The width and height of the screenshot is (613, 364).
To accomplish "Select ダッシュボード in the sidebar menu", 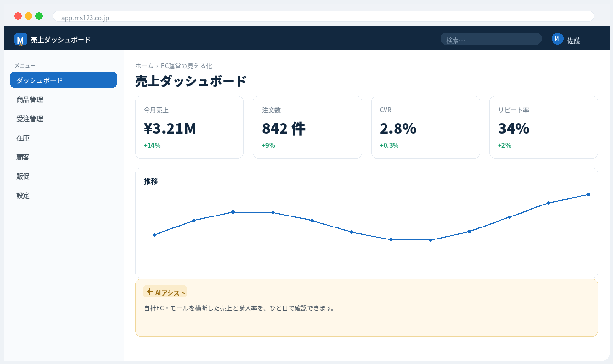I will tap(63, 80).
